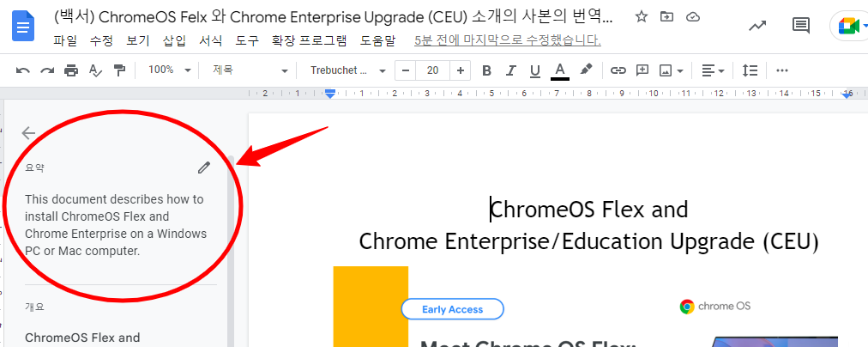Open the 보기 menu

(x=138, y=40)
